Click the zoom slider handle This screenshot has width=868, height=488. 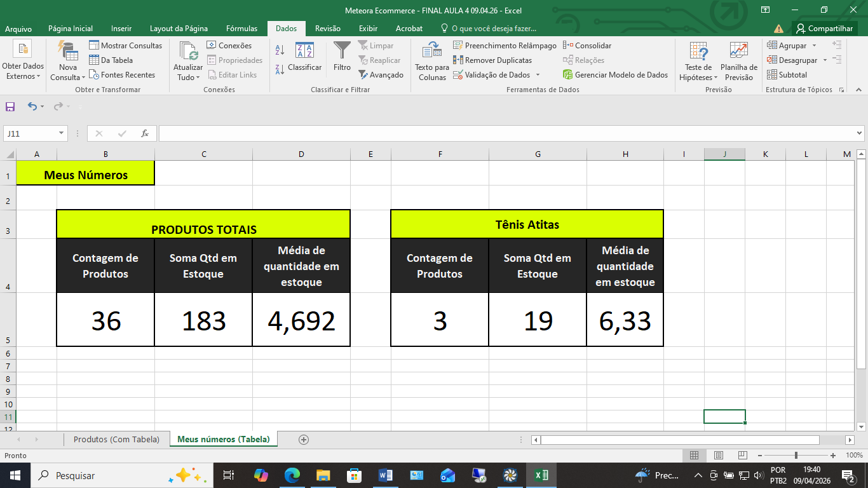coord(796,456)
